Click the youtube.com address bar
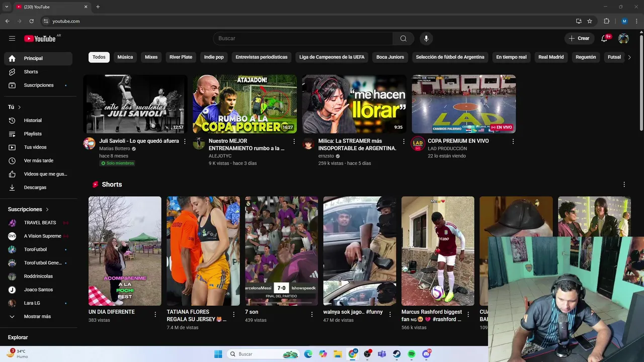Viewport: 644px width, 362px height. pos(307,21)
